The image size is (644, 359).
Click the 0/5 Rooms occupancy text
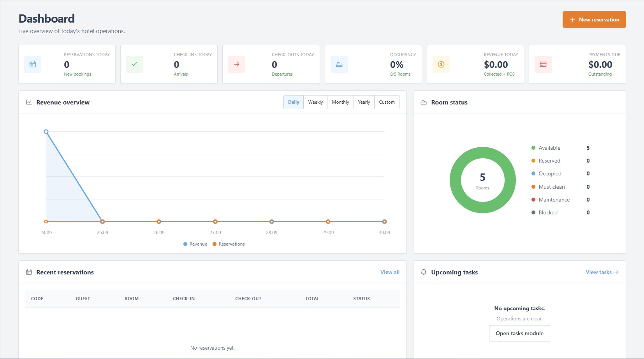pos(400,74)
